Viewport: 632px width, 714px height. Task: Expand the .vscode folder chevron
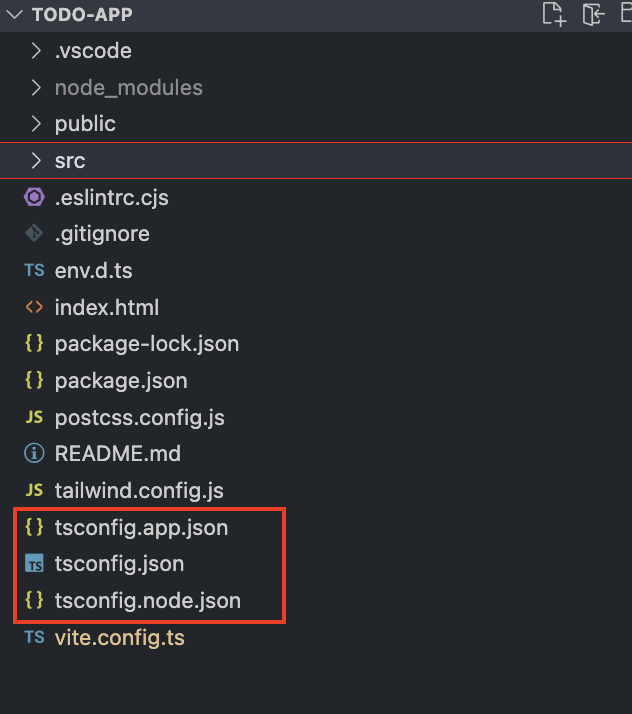[x=36, y=51]
